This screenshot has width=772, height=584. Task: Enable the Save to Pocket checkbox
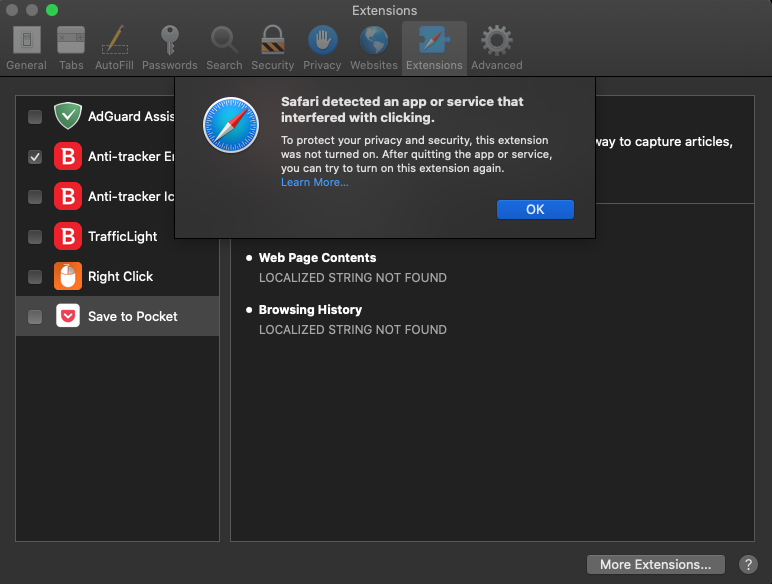click(35, 317)
